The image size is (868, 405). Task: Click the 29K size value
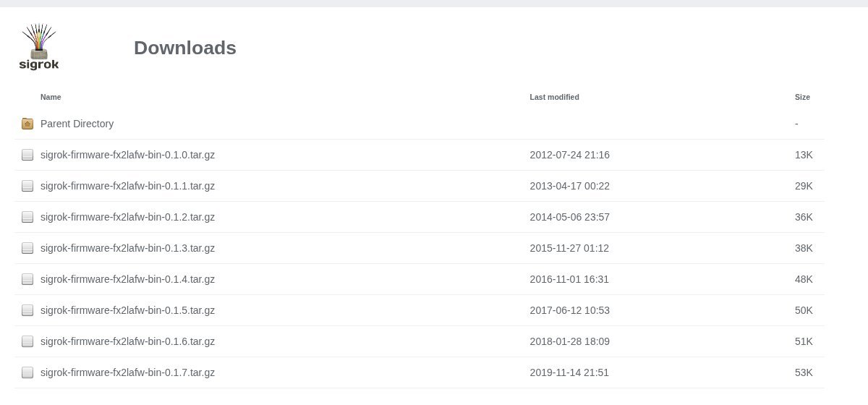(804, 186)
